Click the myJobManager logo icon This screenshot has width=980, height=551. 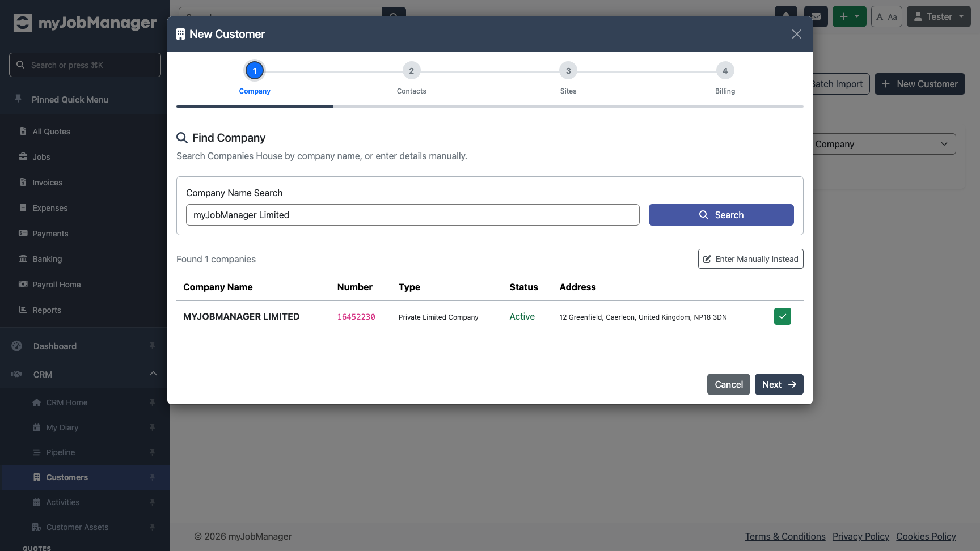[23, 23]
